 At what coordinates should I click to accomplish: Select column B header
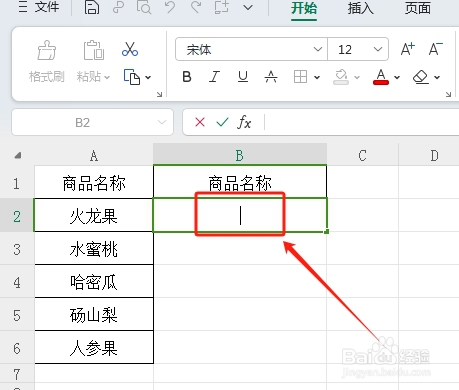[x=240, y=155]
